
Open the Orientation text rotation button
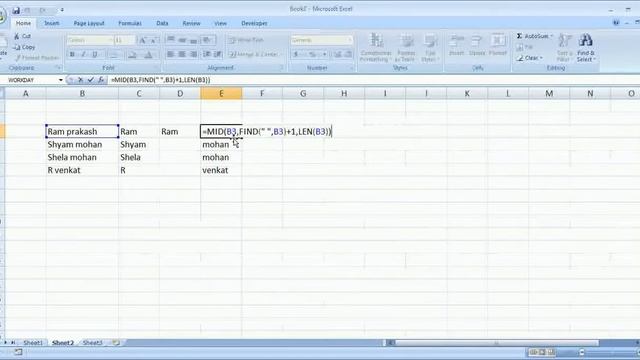tap(208, 40)
